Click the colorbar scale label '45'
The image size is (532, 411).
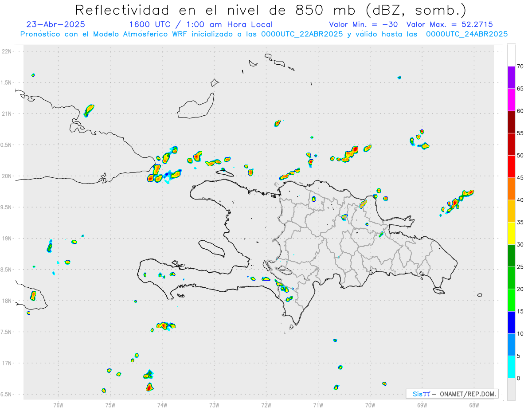click(x=520, y=178)
